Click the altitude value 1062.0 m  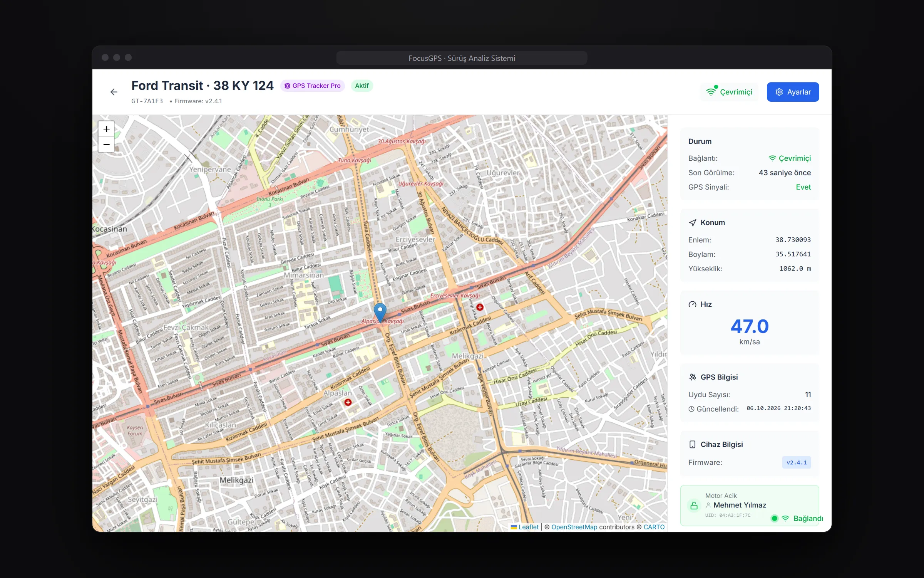pyautogui.click(x=795, y=269)
